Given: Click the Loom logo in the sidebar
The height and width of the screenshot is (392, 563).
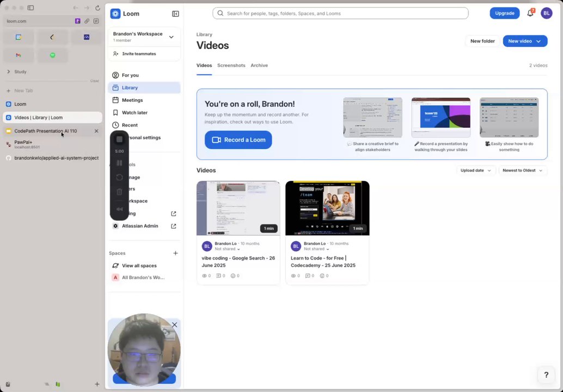Looking at the screenshot, I should tap(115, 14).
